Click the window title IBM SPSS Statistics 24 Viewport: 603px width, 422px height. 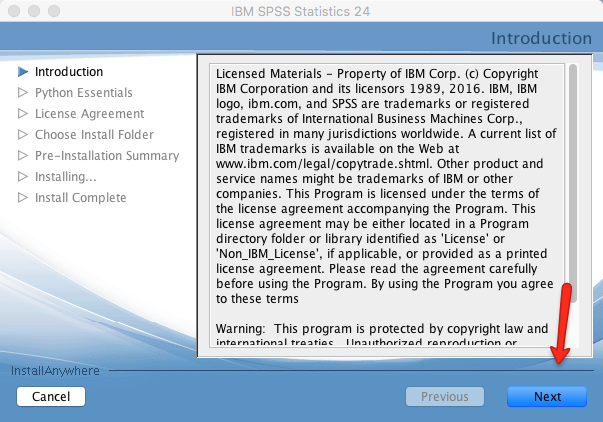click(x=300, y=11)
